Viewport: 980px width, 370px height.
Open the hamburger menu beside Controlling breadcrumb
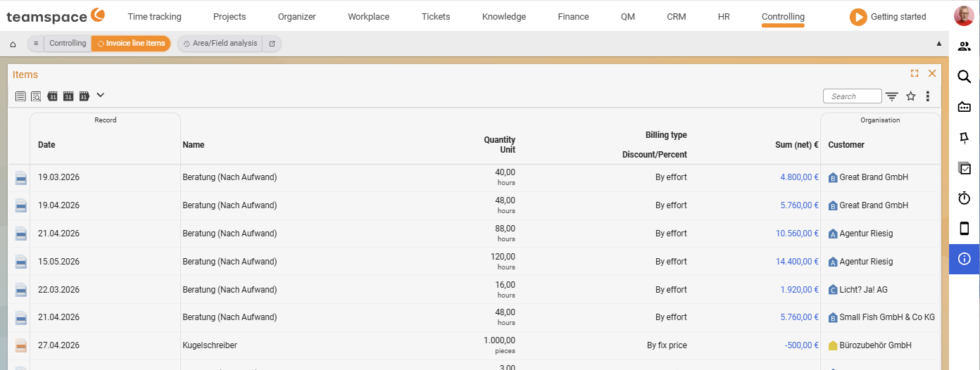36,44
